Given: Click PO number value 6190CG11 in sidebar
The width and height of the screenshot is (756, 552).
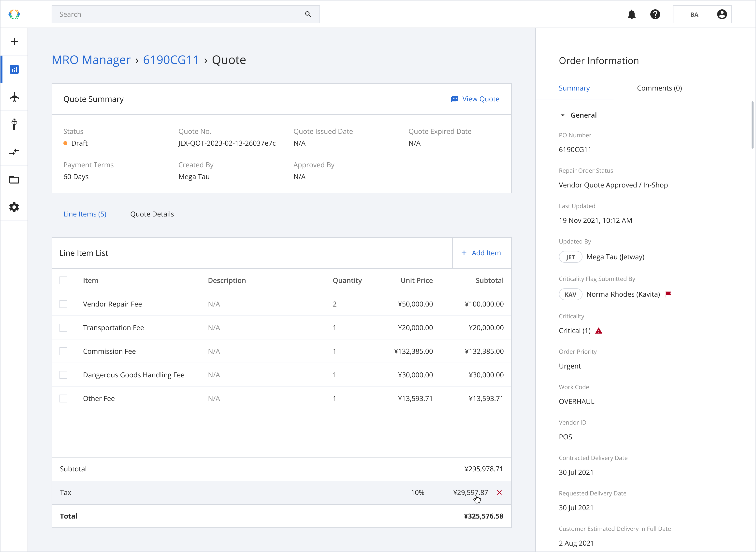Looking at the screenshot, I should tap(575, 150).
